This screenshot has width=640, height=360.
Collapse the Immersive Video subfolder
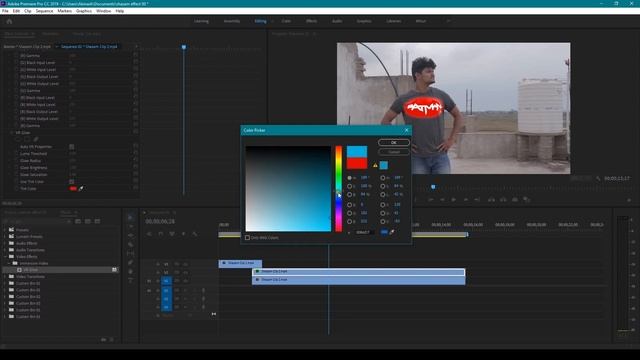(x=9, y=263)
